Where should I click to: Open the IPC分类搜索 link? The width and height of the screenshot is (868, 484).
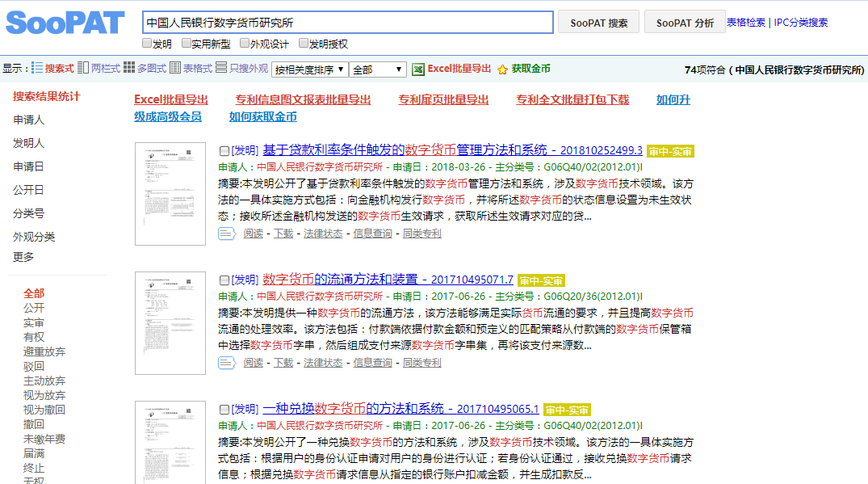800,22
